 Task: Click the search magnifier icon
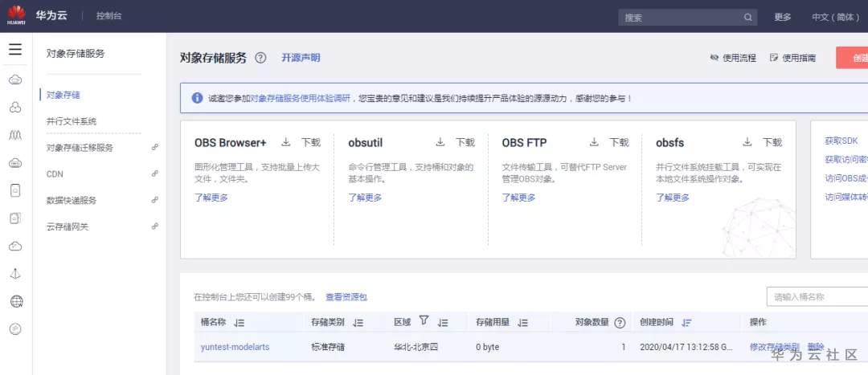click(747, 17)
